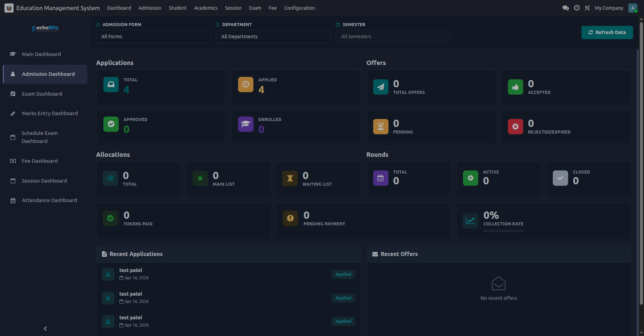Open Attendance Dashboard in sidebar

click(45, 200)
